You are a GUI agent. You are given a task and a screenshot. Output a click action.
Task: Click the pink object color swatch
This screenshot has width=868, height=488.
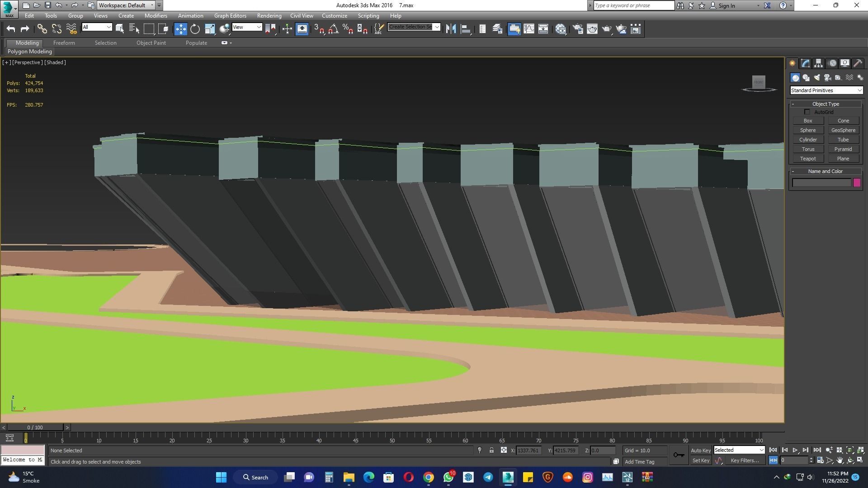pos(857,183)
